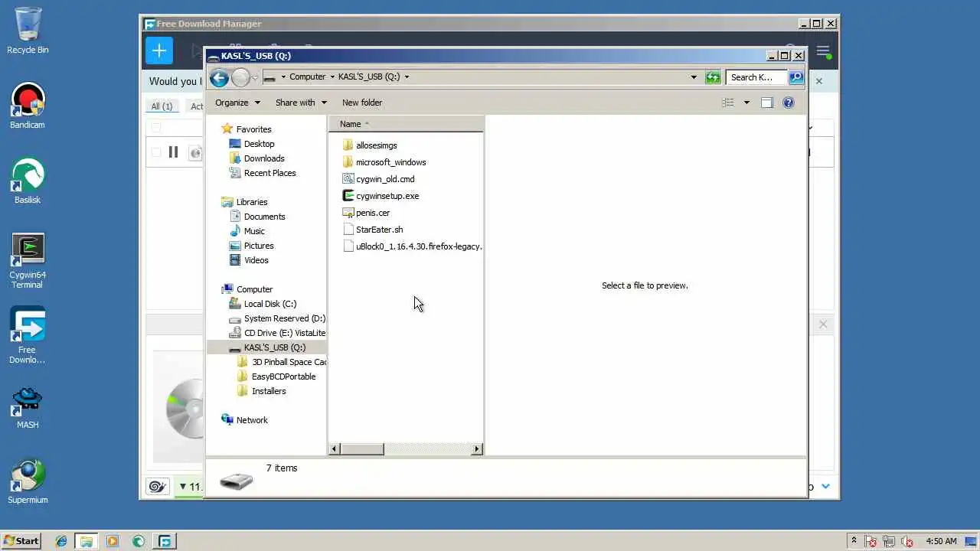The height and width of the screenshot is (551, 980).
Task: Tick the select-all checkbox in Download Manager
Action: coord(156,128)
